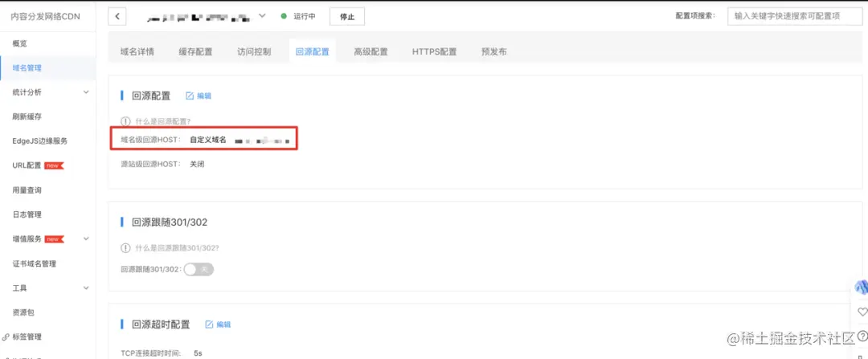Click the TCP连接超时时间 5s value

click(198, 353)
